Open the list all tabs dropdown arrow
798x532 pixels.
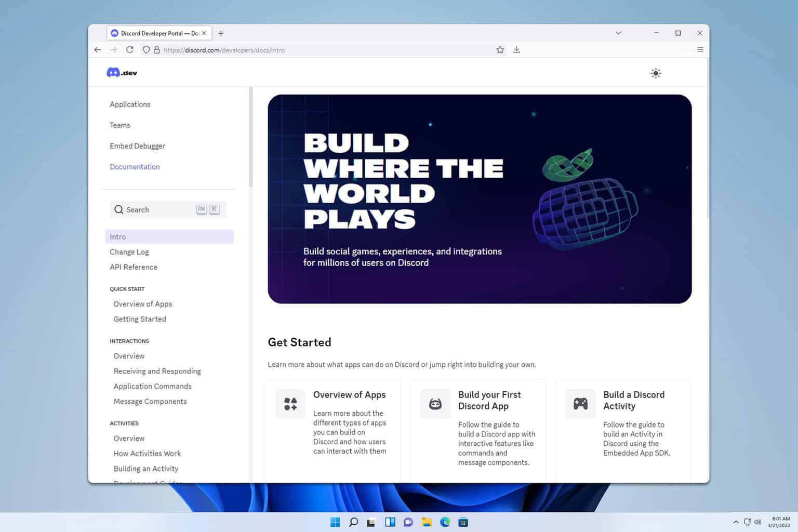pyautogui.click(x=618, y=33)
